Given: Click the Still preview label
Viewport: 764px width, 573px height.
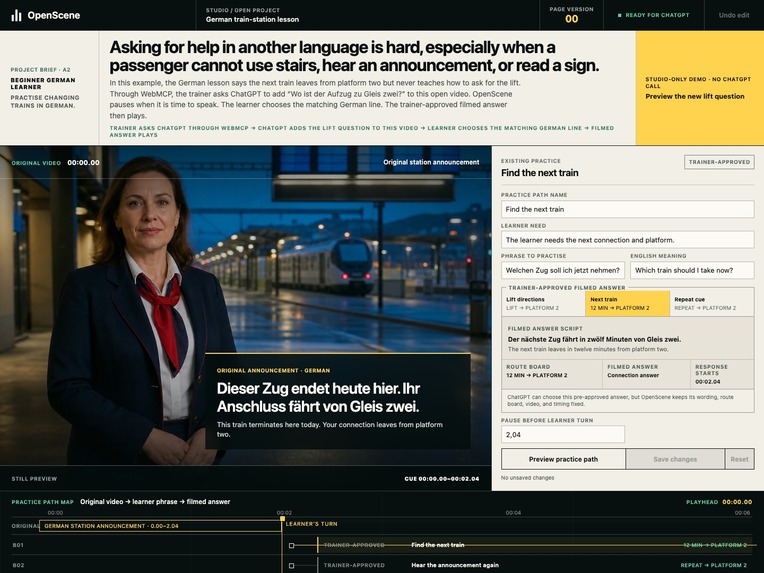Looking at the screenshot, I should [x=34, y=478].
